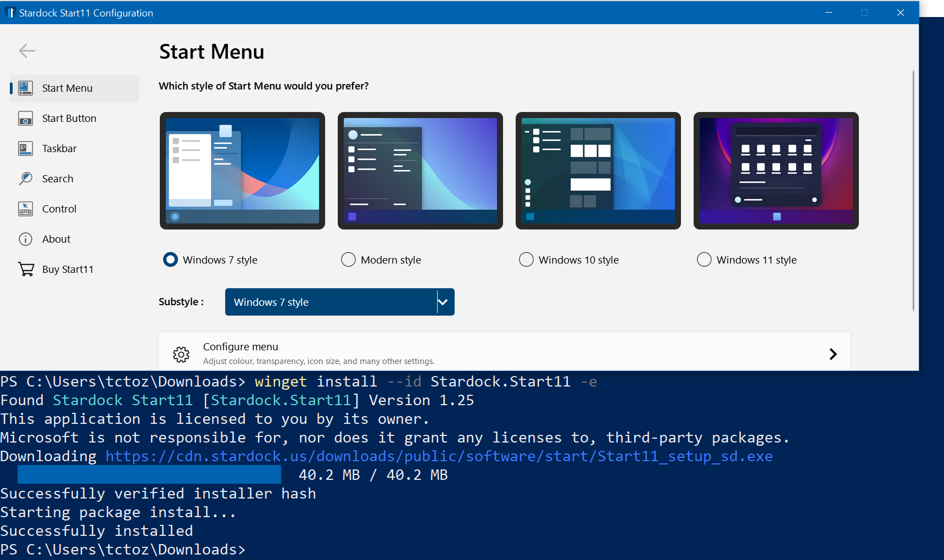This screenshot has height=560, width=944.
Task: Choose Windows 10 style radio button
Action: click(526, 260)
